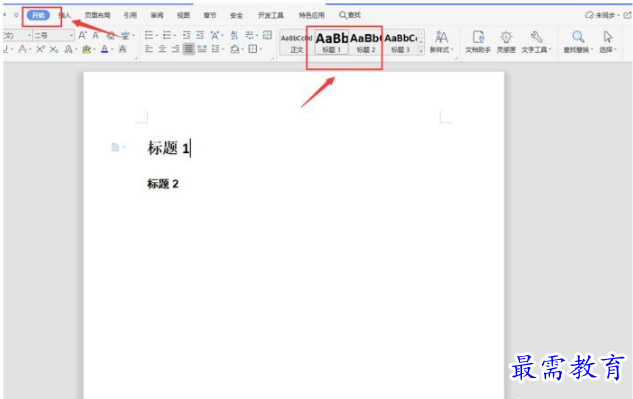The height and width of the screenshot is (399, 633).
Task: Apply superscript formatting
Action: tap(40, 49)
